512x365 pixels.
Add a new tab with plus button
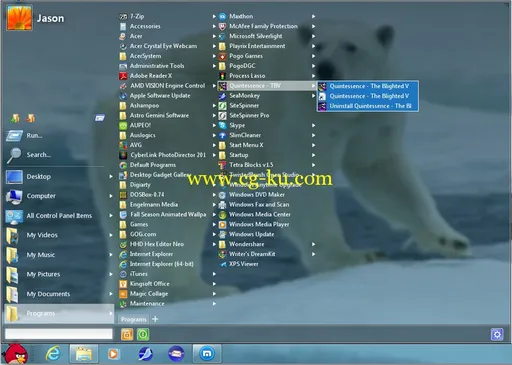pyautogui.click(x=155, y=319)
